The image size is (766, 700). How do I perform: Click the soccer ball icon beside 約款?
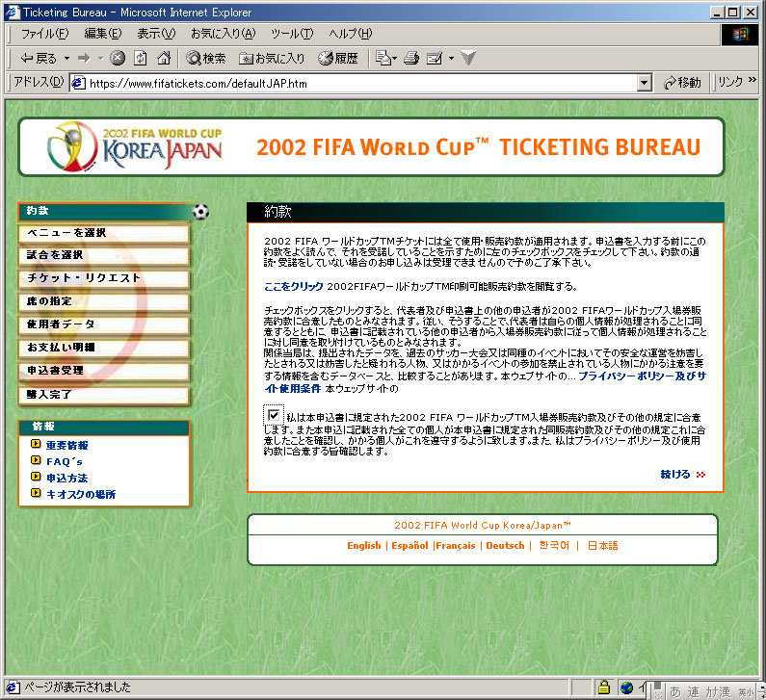click(200, 212)
